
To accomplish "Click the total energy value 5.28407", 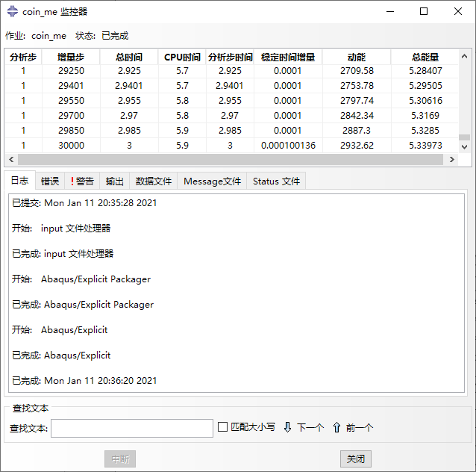I will pyautogui.click(x=425, y=70).
